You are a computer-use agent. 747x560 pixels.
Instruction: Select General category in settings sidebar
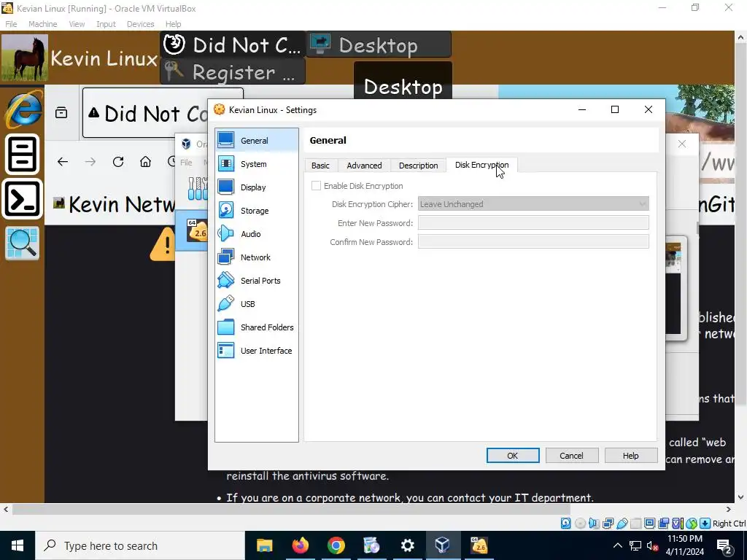pos(256,141)
